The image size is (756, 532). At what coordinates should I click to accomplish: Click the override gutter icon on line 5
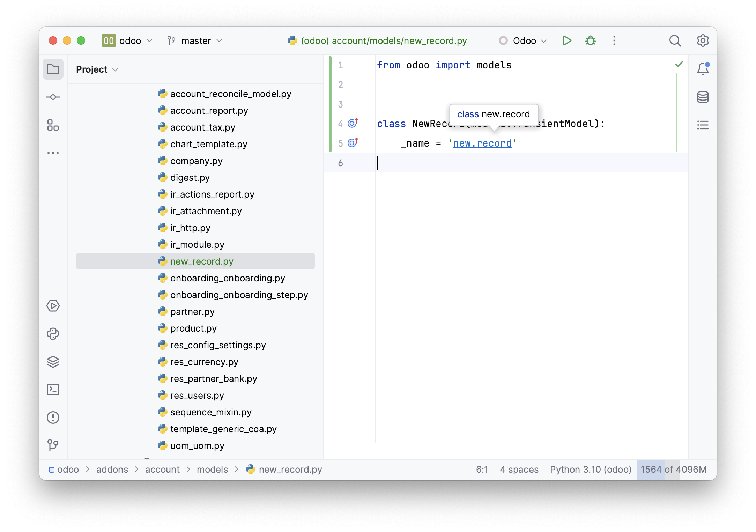click(353, 142)
